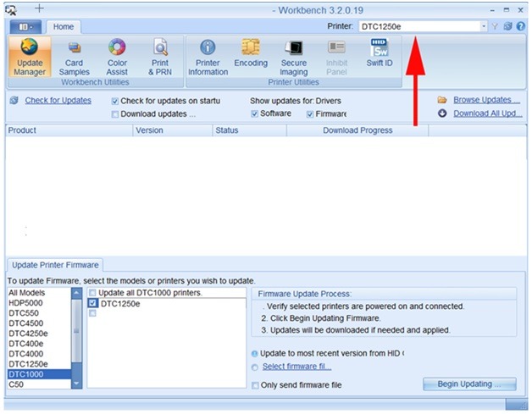Uncheck the Firmware updates filter
The height and width of the screenshot is (414, 532).
click(x=309, y=113)
